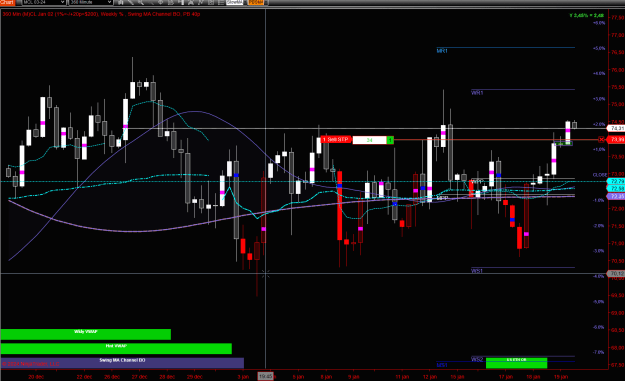Click the 77.00 price axis label
The height and width of the screenshot is (381, 625).
[x=617, y=35]
